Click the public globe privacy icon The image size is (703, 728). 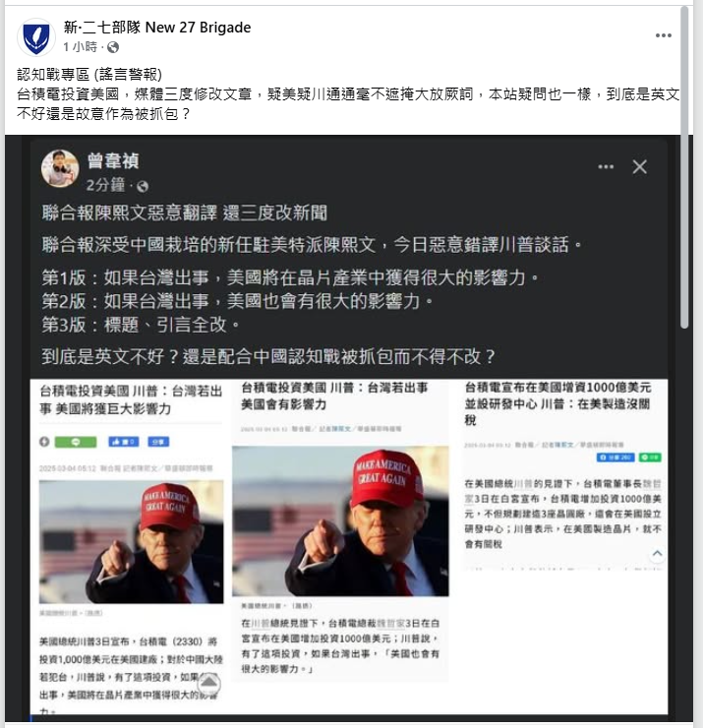click(x=113, y=47)
